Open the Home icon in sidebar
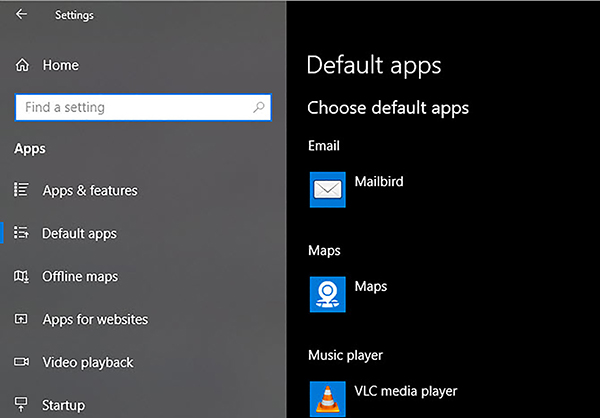The image size is (600, 418). click(22, 65)
